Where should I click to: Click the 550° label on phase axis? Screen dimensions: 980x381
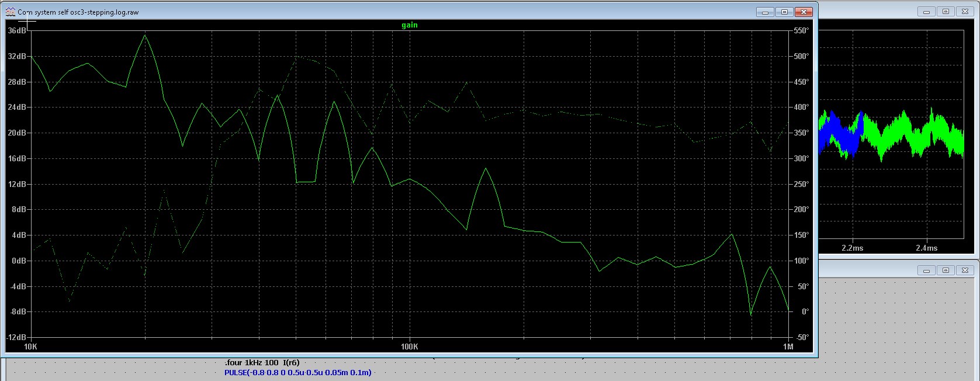(x=801, y=30)
